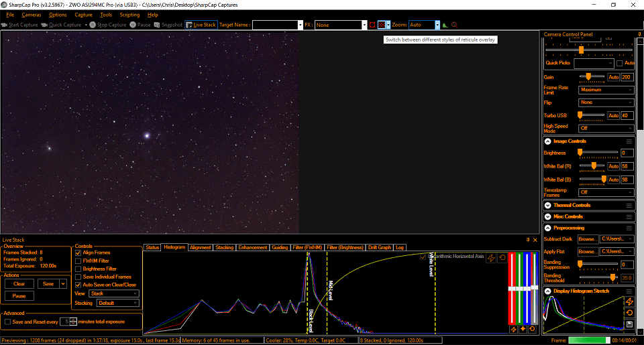The image size is (644, 345).
Task: Click the red magnifier icon after histogram icon
Action: 454,25
